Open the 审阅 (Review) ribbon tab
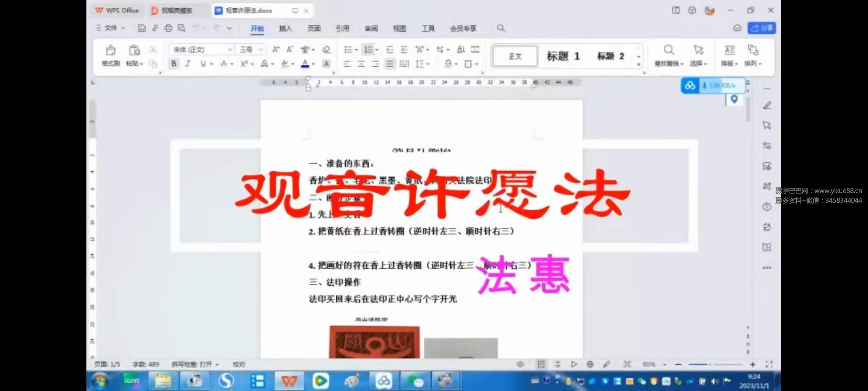 point(371,29)
